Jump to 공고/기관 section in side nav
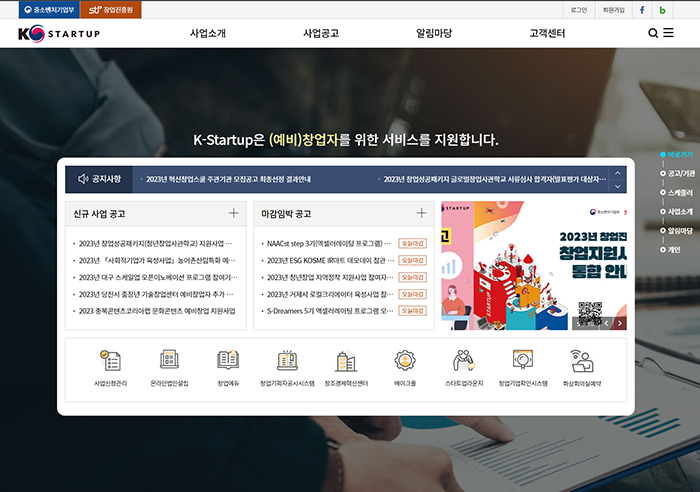 point(678,173)
